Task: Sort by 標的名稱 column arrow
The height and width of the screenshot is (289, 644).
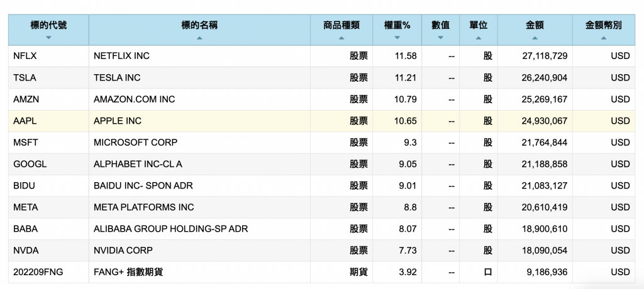Action: point(199,38)
